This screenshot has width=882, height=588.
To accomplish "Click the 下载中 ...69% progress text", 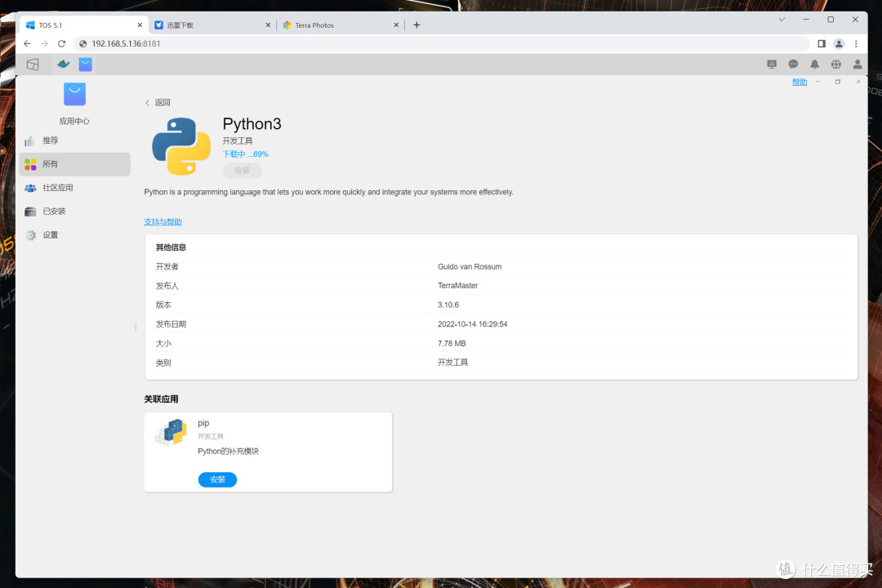I will 245,154.
